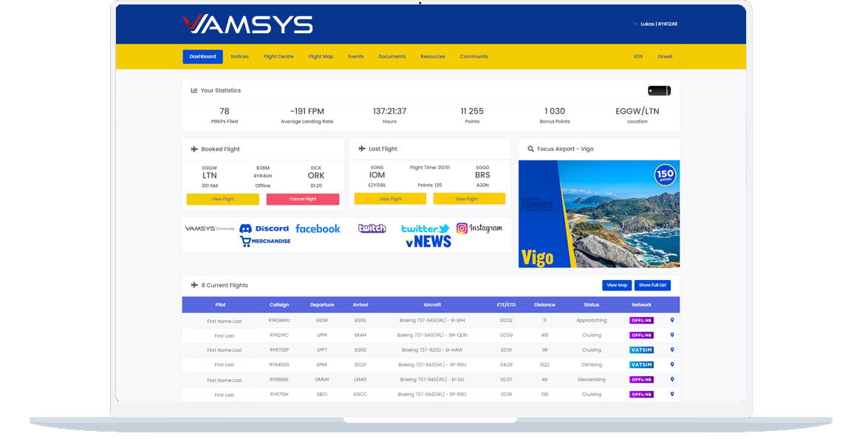Click the Callsign column header
Screen dimensions: 868x439
[279, 305]
